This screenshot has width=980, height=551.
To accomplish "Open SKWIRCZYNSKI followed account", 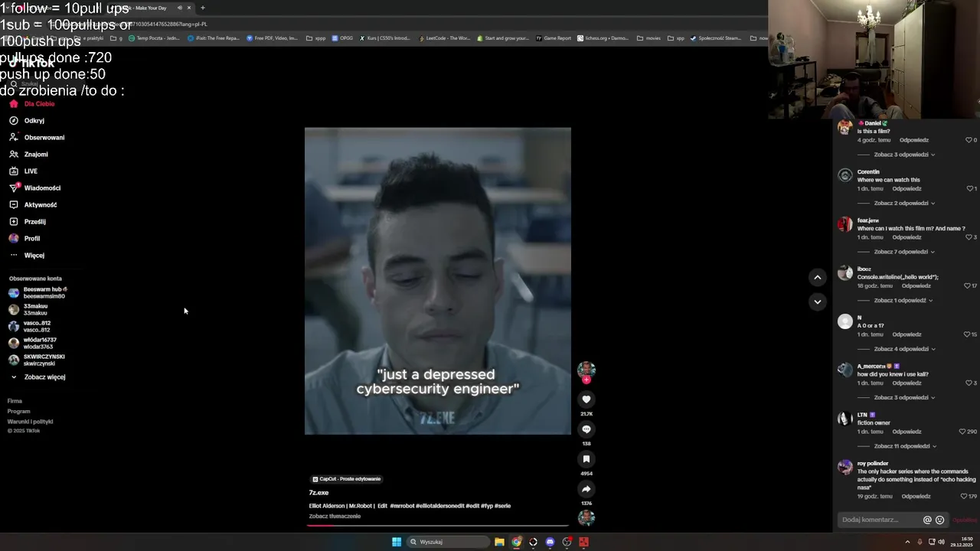I will pyautogui.click(x=37, y=360).
